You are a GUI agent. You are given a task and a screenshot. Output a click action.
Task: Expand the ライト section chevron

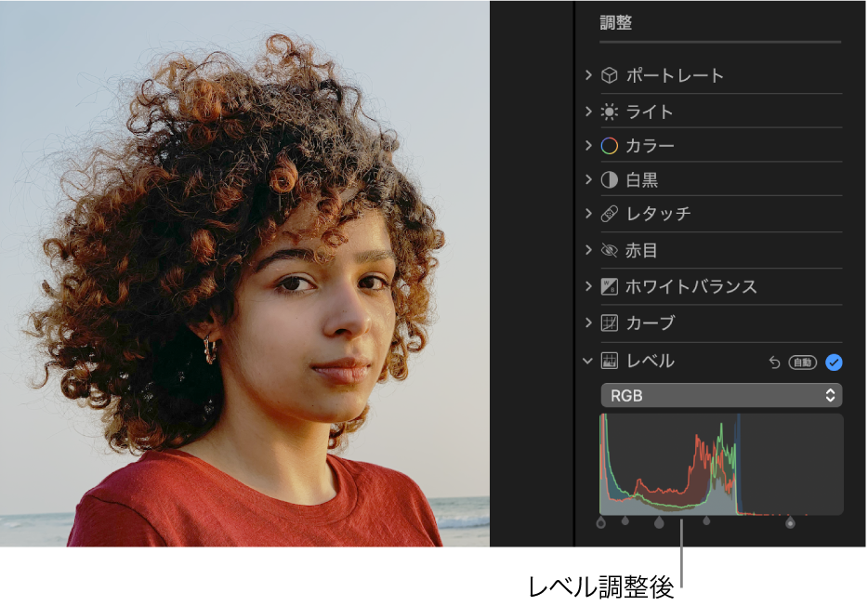tap(588, 112)
